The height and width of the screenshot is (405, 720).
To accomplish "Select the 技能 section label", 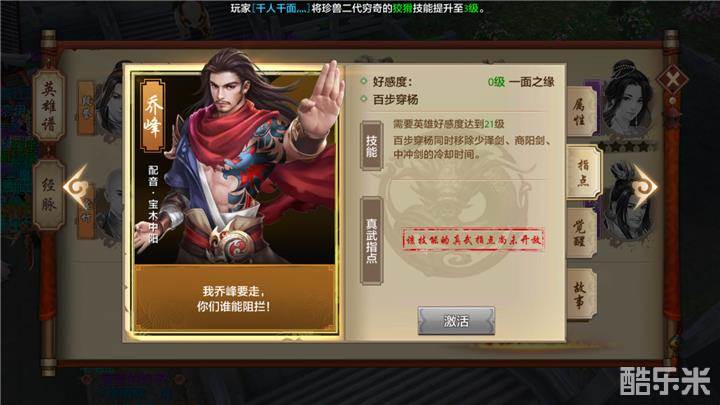I will coord(371,146).
